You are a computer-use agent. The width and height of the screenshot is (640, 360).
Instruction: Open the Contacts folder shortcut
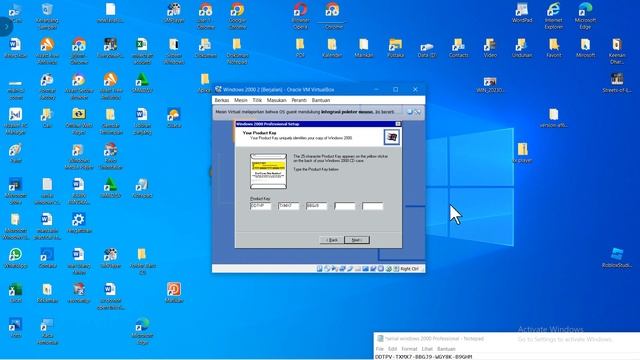[x=458, y=48]
